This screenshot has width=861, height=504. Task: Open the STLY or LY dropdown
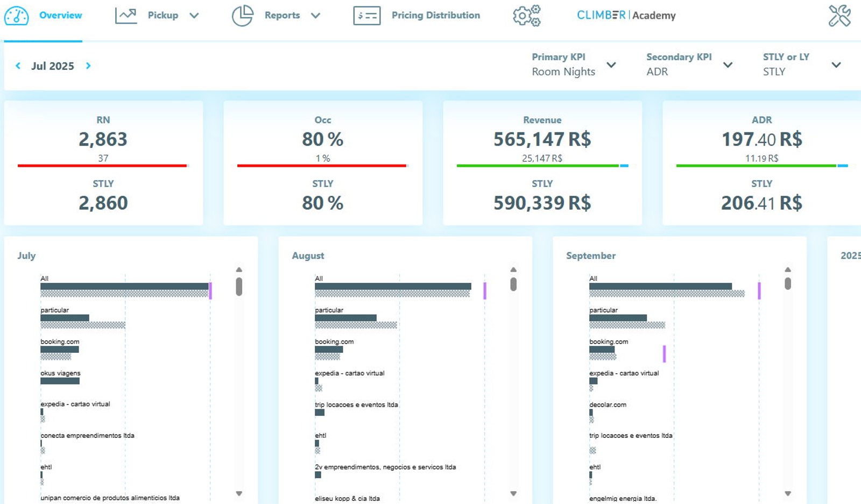(802, 65)
